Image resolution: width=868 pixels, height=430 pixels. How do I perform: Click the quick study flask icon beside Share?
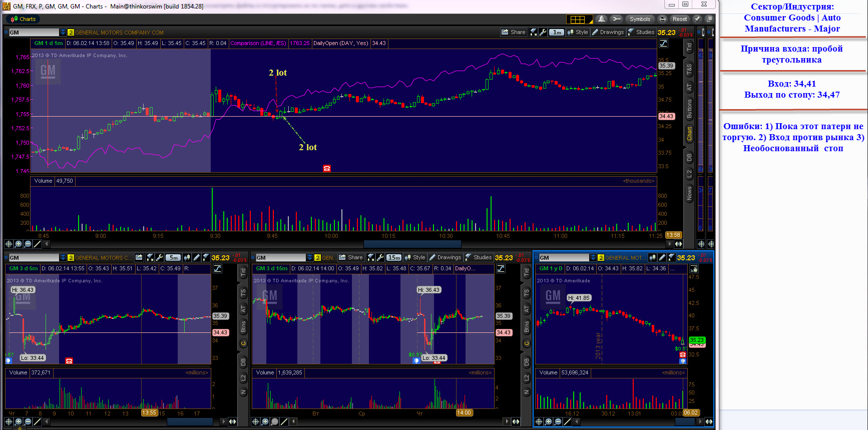[x=534, y=32]
